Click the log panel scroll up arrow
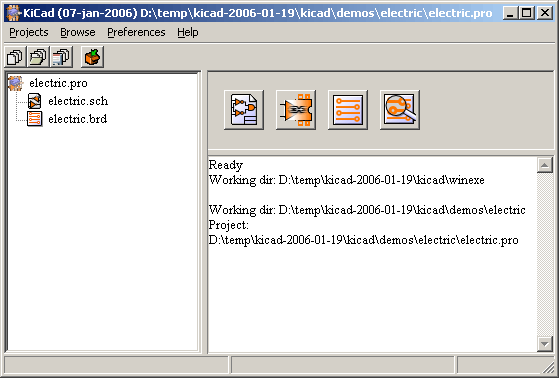This screenshot has width=559, height=378. tap(544, 165)
